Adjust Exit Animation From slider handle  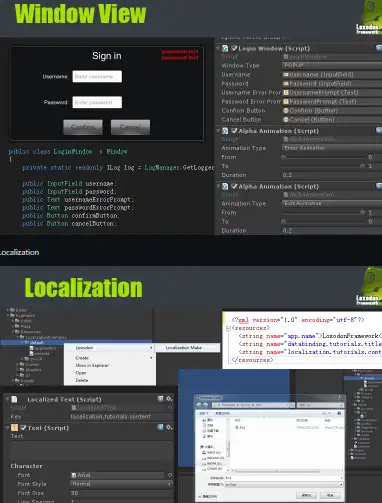click(x=362, y=212)
